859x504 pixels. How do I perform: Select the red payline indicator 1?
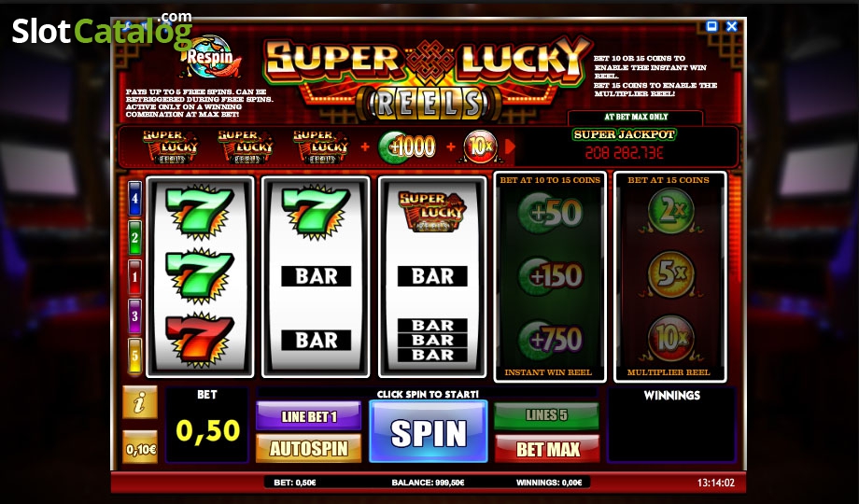pyautogui.click(x=134, y=277)
